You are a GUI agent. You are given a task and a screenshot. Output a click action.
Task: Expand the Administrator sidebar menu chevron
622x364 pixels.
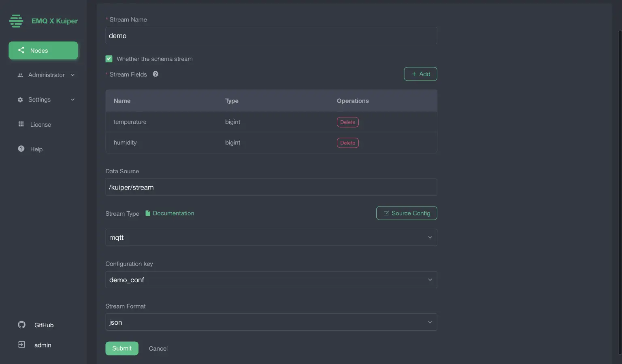(x=72, y=75)
